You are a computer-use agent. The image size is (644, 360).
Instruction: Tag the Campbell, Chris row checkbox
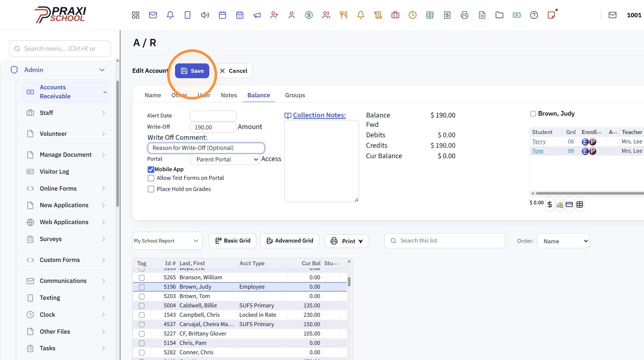click(x=142, y=315)
